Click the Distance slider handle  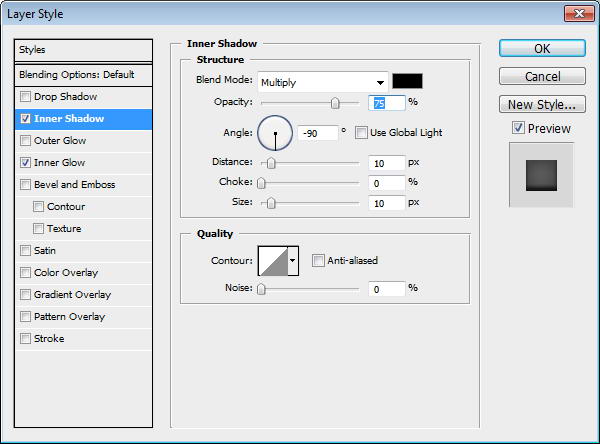point(271,163)
